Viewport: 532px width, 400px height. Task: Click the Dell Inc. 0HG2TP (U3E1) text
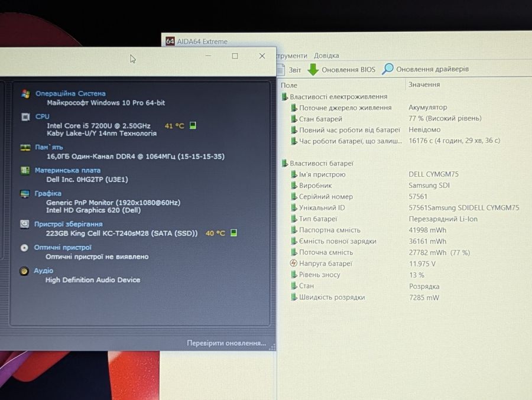[87, 180]
